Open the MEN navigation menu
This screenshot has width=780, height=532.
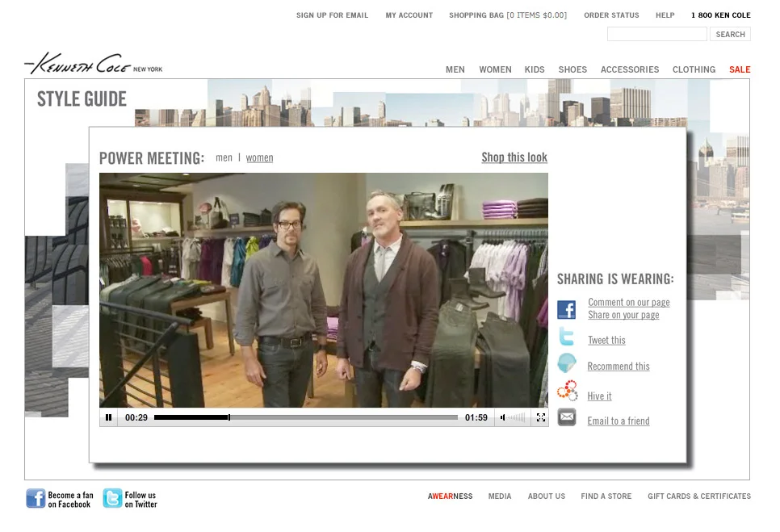[455, 69]
